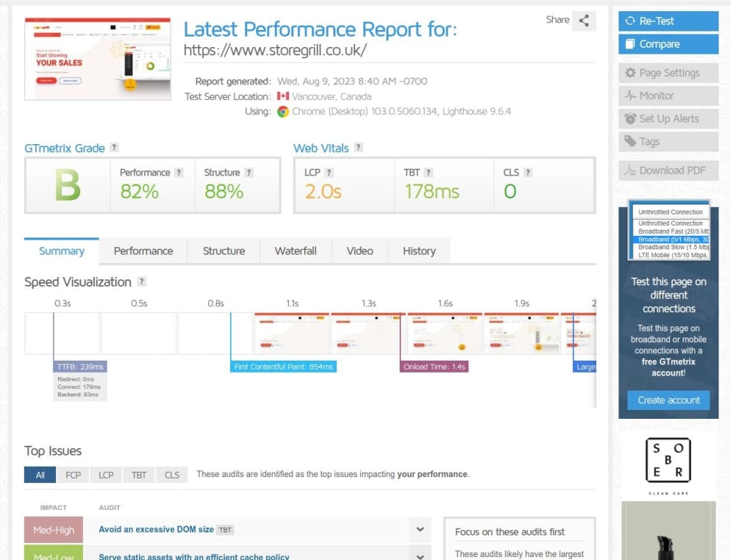Select the Summary tab

click(x=61, y=250)
